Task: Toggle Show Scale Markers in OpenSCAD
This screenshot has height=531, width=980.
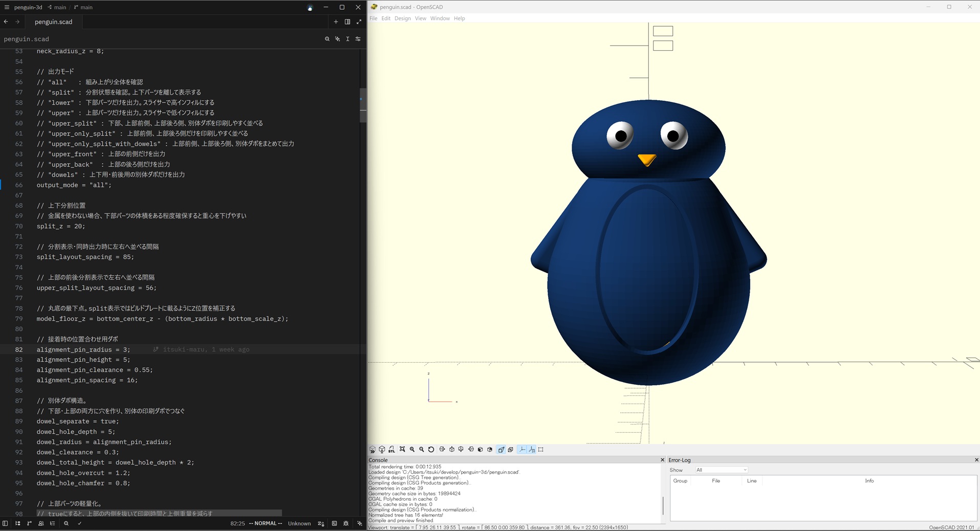Action: point(532,449)
